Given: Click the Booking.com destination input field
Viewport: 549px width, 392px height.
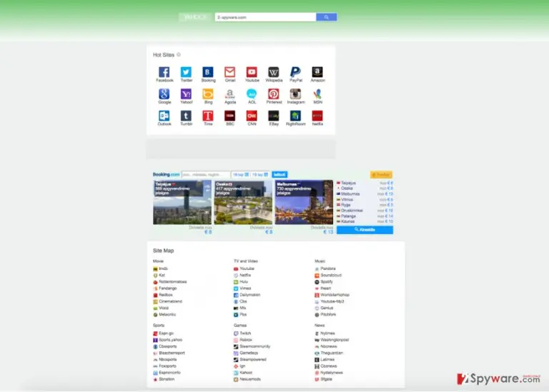Looking at the screenshot, I should tap(206, 174).
